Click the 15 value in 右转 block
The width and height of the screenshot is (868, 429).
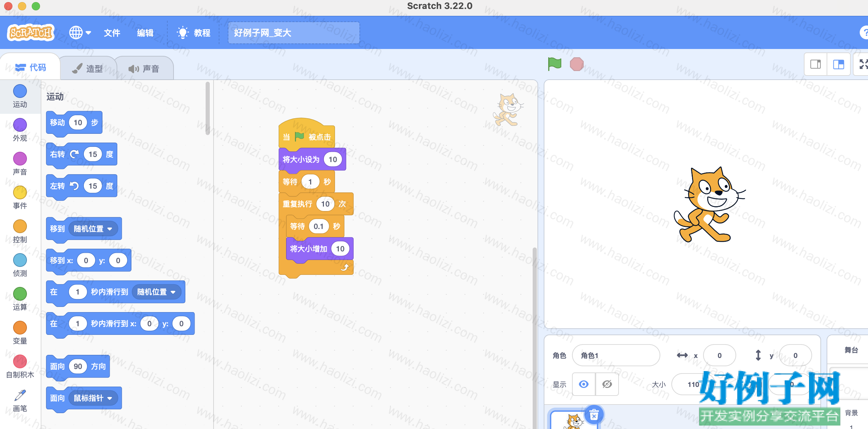coord(93,154)
